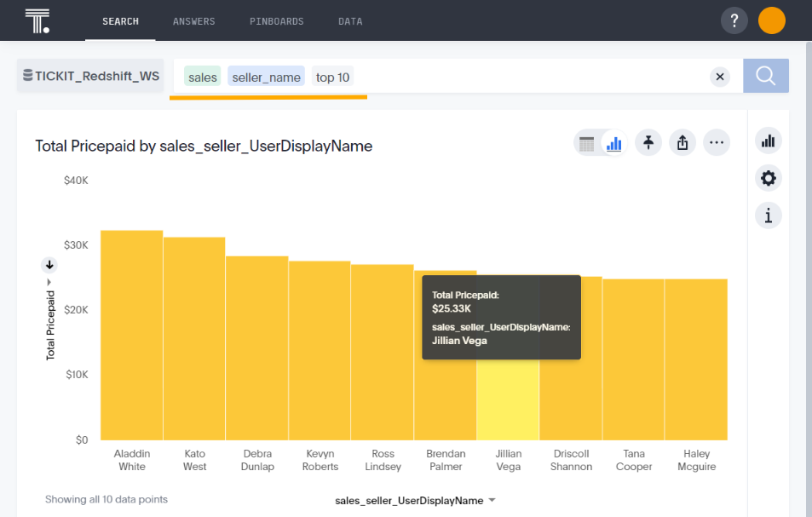Clear the search bar with the X button
The width and height of the screenshot is (812, 517).
coord(719,76)
